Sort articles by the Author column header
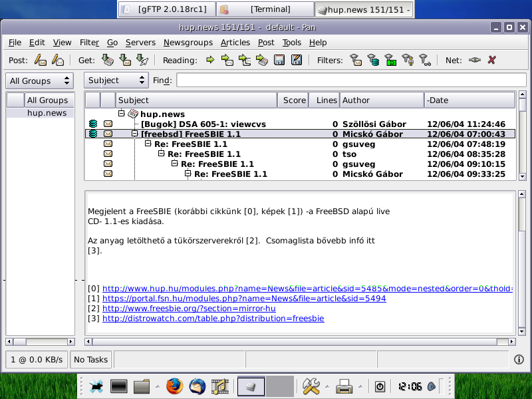 click(382, 100)
